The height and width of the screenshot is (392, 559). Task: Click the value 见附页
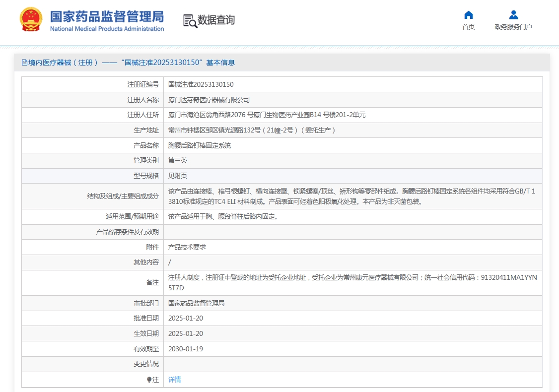coord(178,176)
